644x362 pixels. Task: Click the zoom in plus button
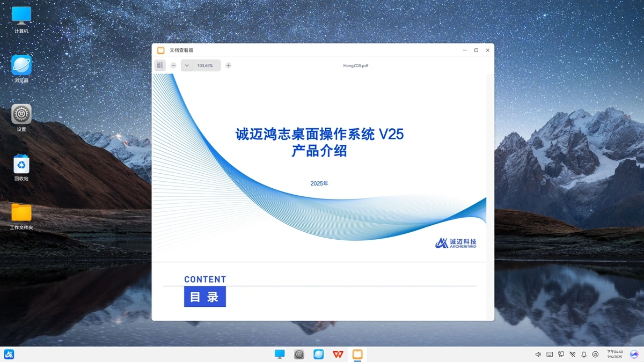tap(229, 65)
